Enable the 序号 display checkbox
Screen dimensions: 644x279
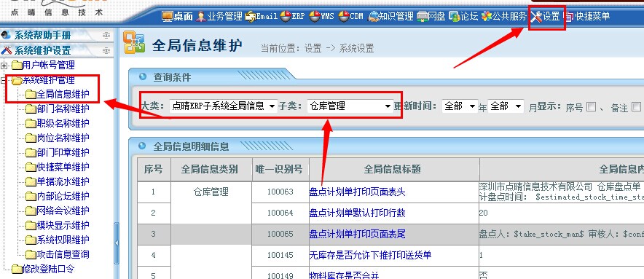click(x=591, y=107)
